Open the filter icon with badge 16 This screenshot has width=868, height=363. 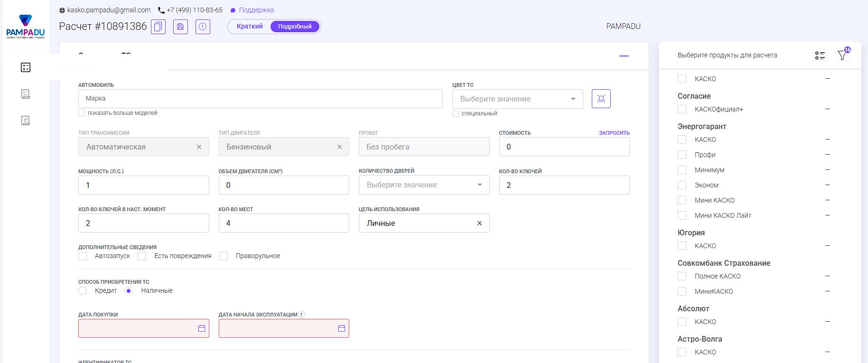(x=842, y=56)
